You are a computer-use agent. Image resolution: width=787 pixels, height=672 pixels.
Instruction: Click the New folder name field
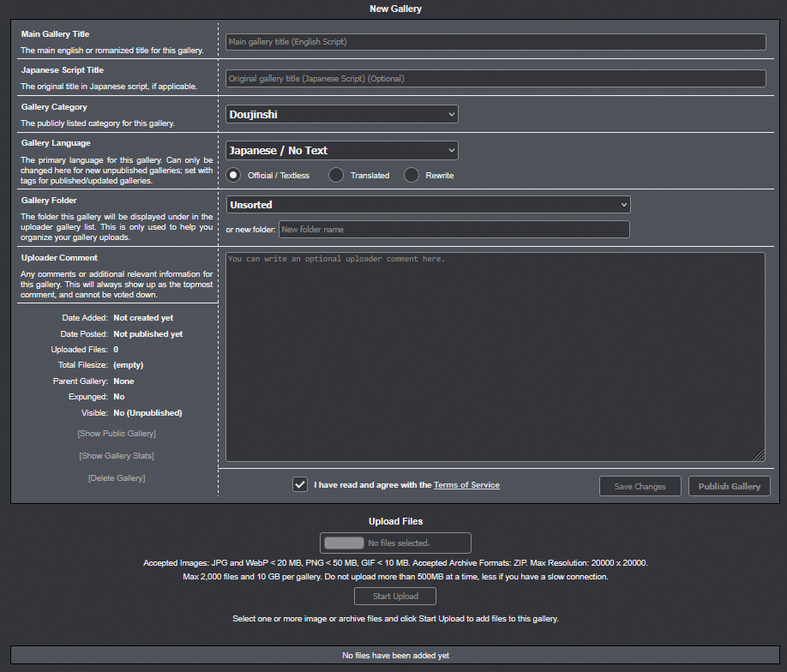[454, 230]
